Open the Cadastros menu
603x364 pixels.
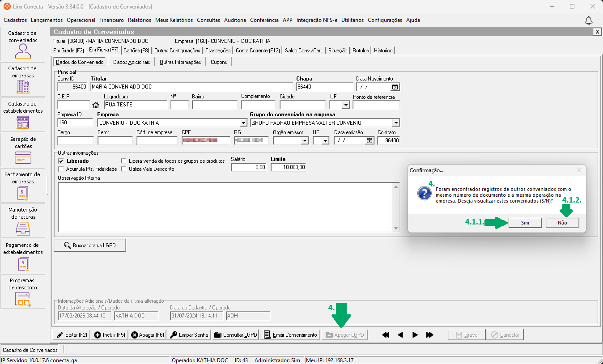click(x=15, y=20)
